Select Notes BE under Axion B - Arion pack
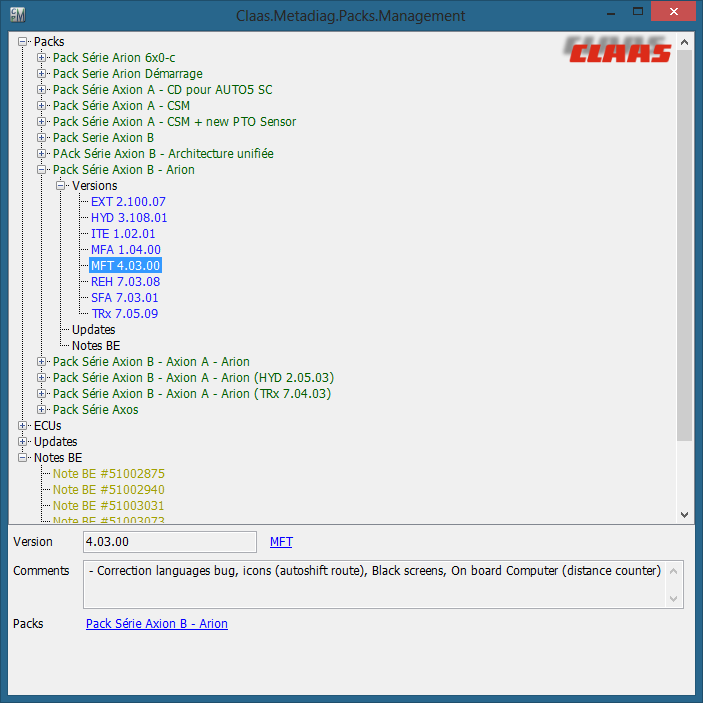703x703 pixels. [96, 346]
